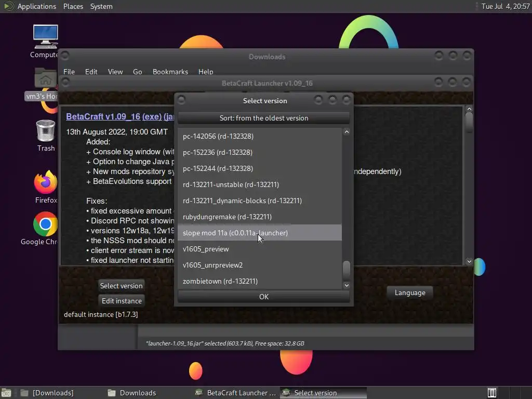Click the Edit instance button
The image size is (532, 399).
[122, 301]
